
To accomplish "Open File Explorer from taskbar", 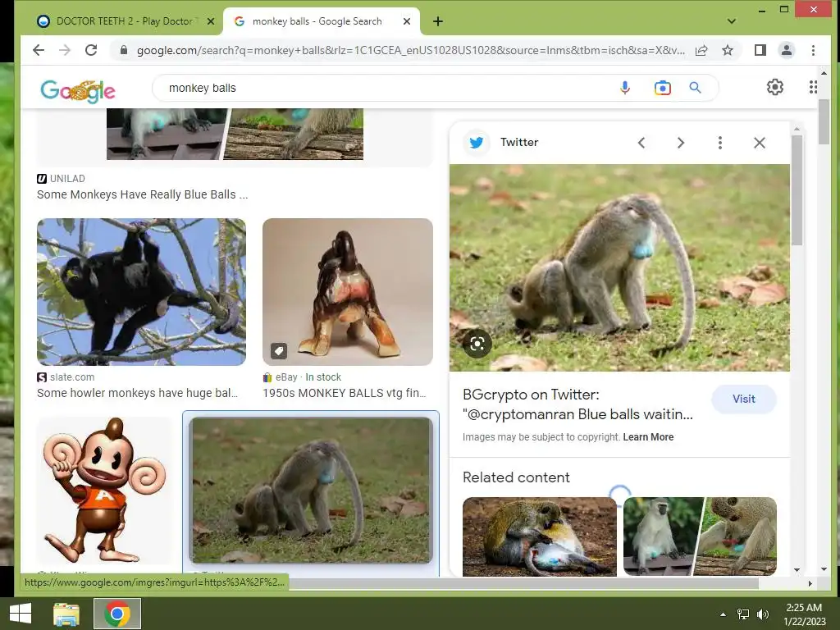I will coord(66,614).
